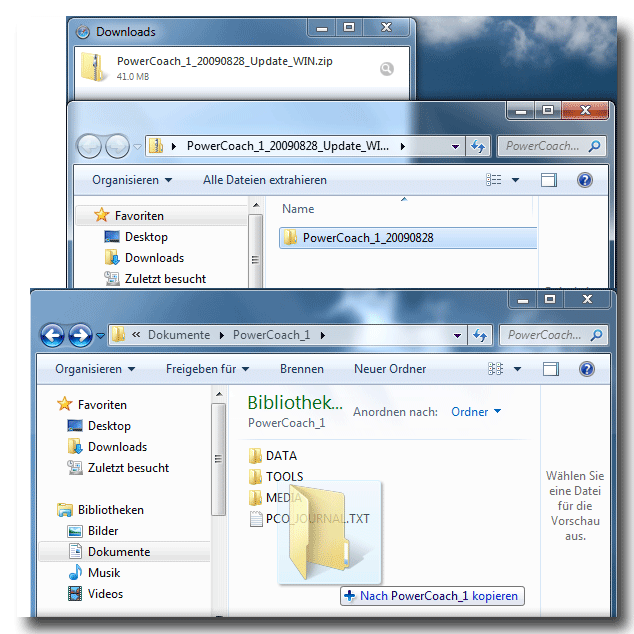634x634 pixels.
Task: Select Favoriten in zip window sidebar
Action: [x=139, y=216]
